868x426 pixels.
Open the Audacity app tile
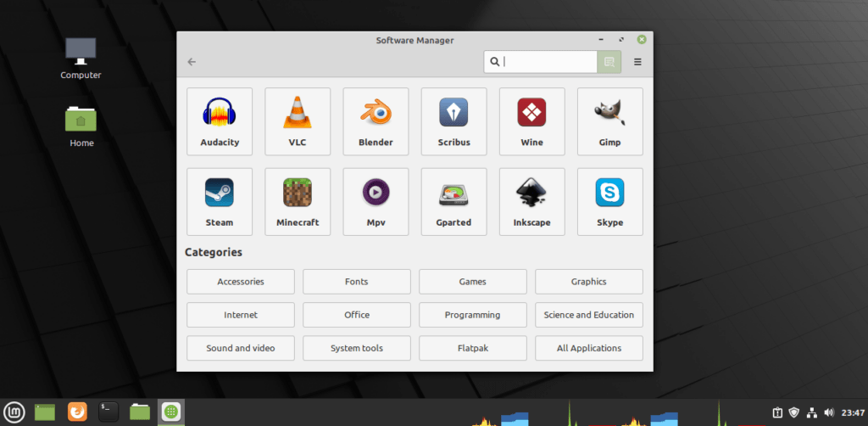[220, 121]
